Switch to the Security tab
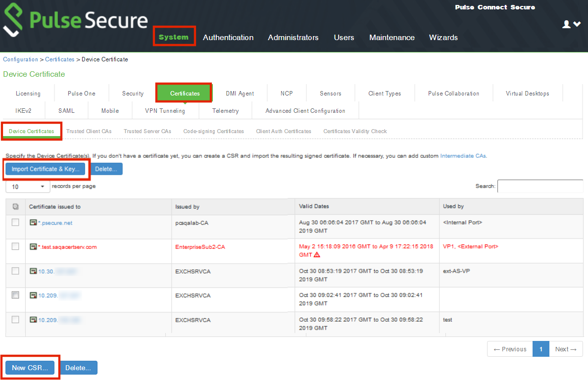This screenshot has width=588, height=383. coord(133,94)
